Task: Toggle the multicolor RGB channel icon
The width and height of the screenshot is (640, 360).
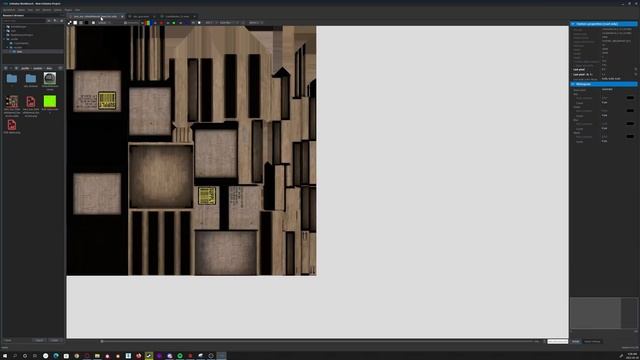Action: [148, 23]
